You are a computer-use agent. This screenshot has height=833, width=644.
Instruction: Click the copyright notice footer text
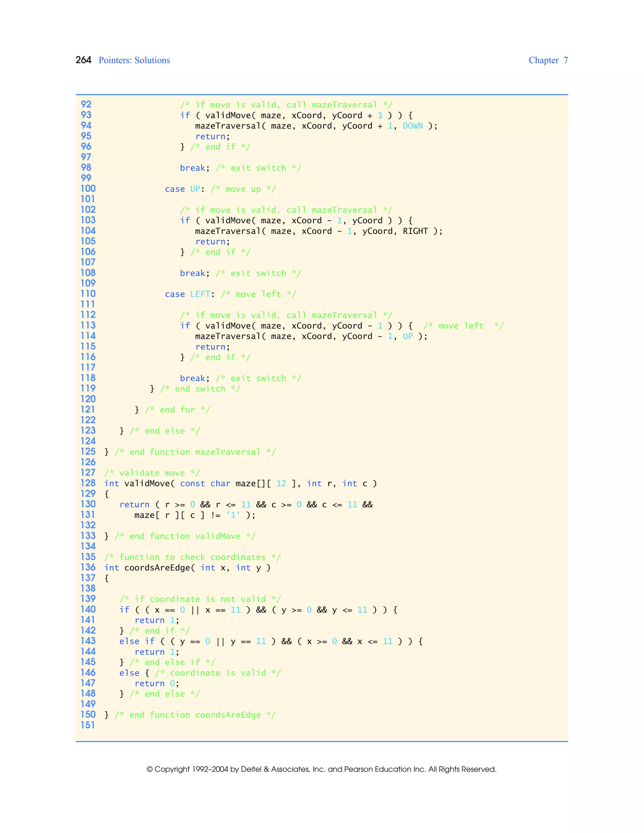point(321,769)
